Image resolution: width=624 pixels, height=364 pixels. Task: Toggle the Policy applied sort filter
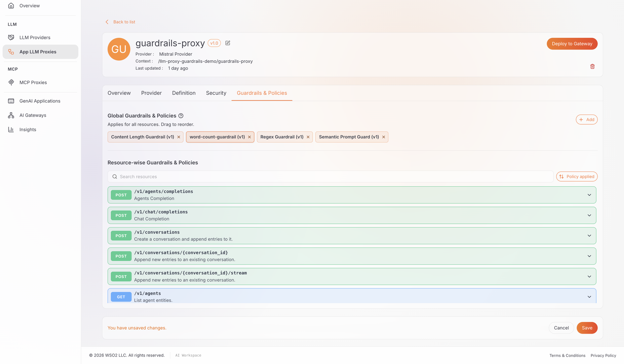pyautogui.click(x=577, y=177)
